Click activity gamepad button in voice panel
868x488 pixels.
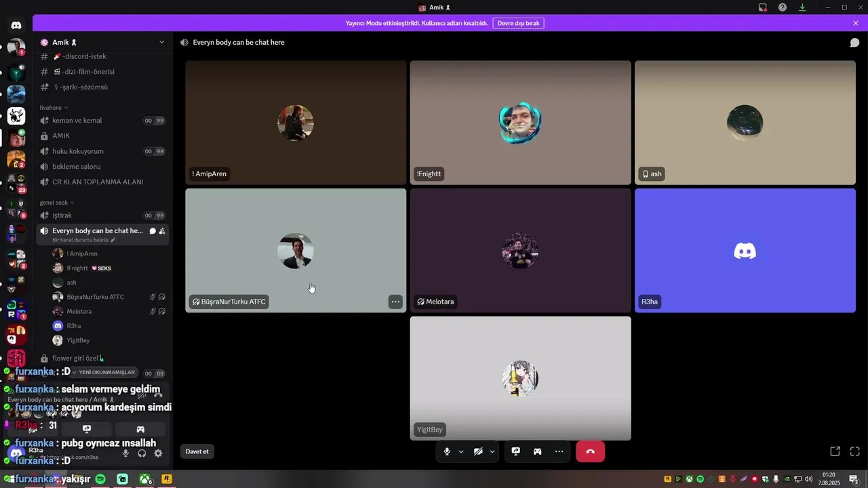pos(140,429)
